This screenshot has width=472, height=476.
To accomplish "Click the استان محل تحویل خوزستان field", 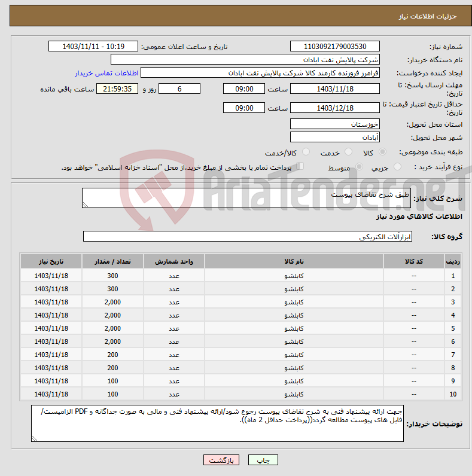I will (x=335, y=124).
